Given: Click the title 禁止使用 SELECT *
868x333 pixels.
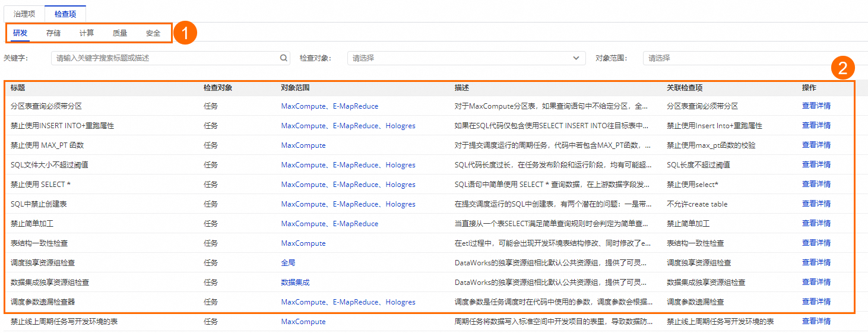Looking at the screenshot, I should (x=42, y=185).
